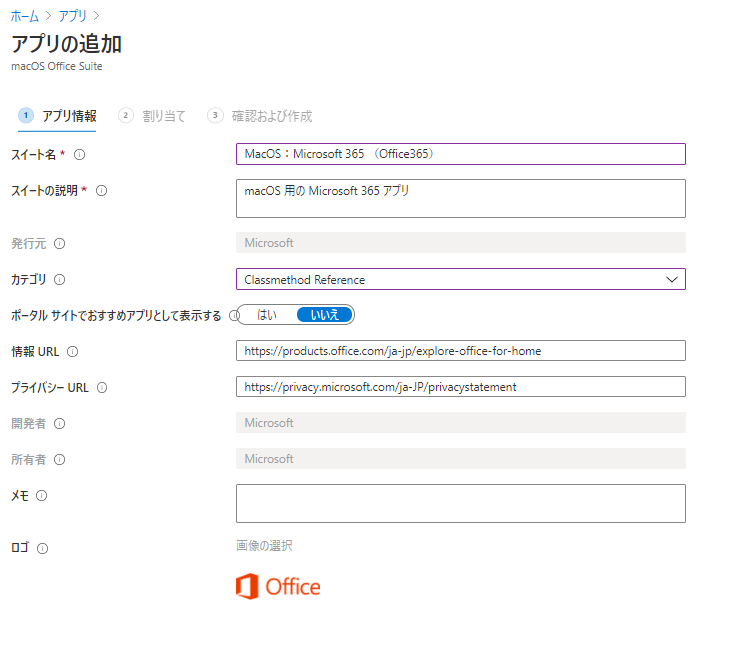
Task: Click the disabled 発行元 Microsoft field
Action: [x=460, y=243]
